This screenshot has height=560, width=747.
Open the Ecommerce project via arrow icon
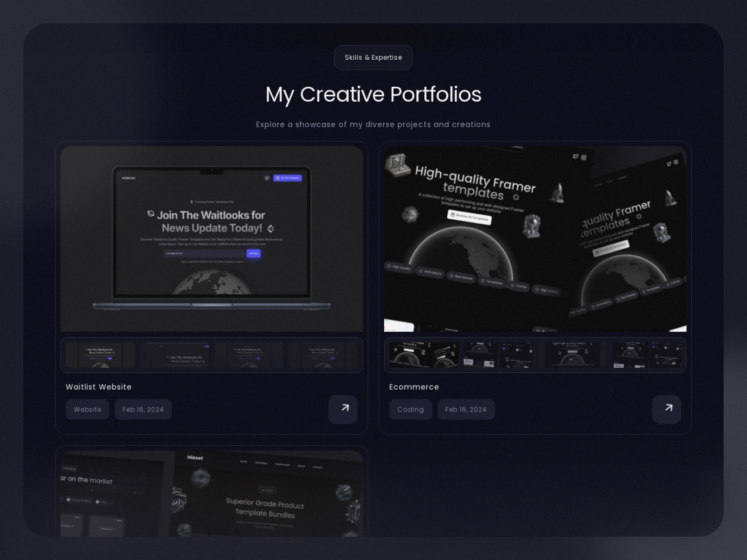pos(667,409)
